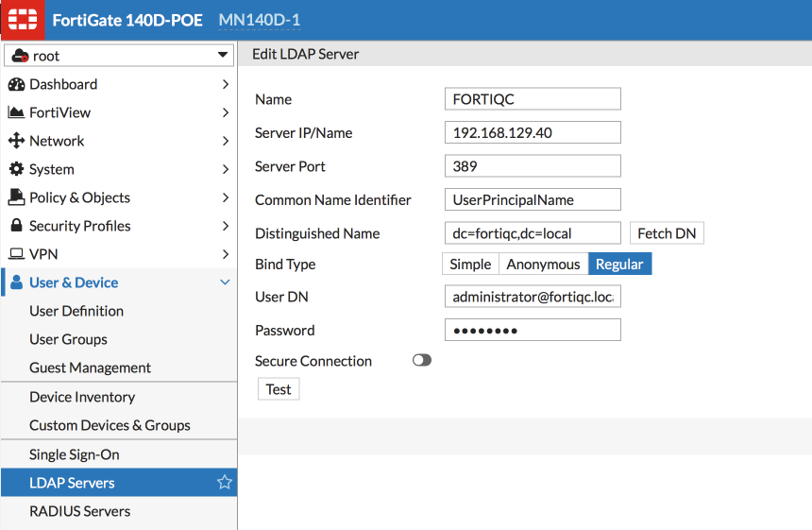Open Custom Devices & Groups item
The image size is (812, 530).
point(119,425)
